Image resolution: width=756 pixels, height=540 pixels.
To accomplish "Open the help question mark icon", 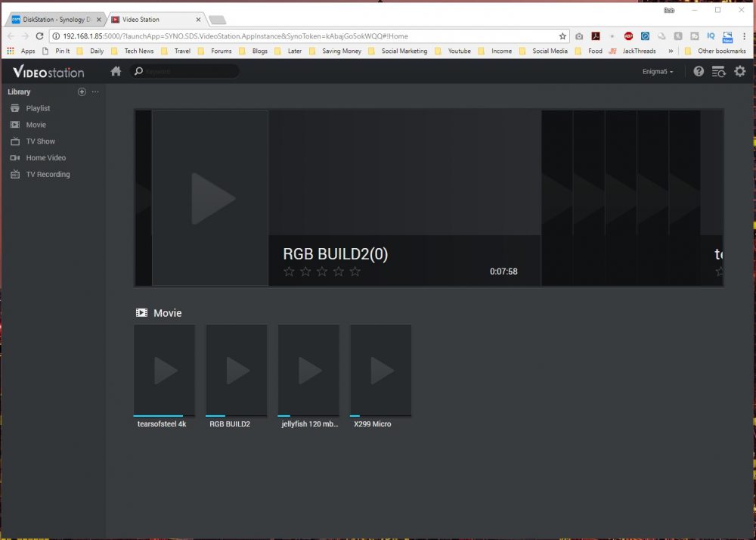I will pyautogui.click(x=698, y=71).
